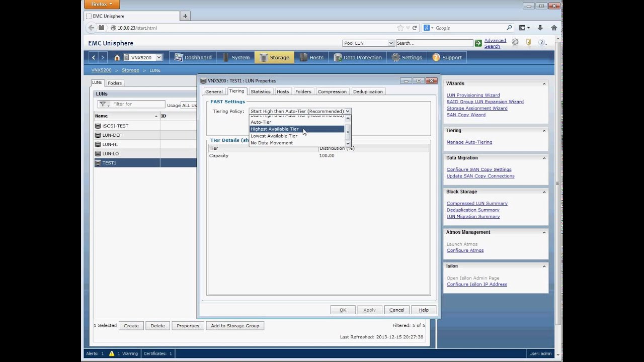Collapse the Tiering side panel

pyautogui.click(x=544, y=131)
